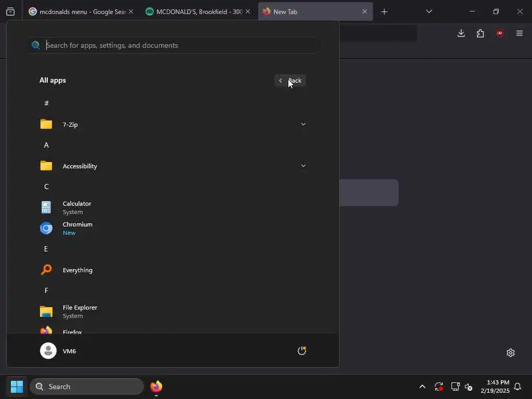Open the notification bell
This screenshot has width=532, height=399.
point(518,387)
